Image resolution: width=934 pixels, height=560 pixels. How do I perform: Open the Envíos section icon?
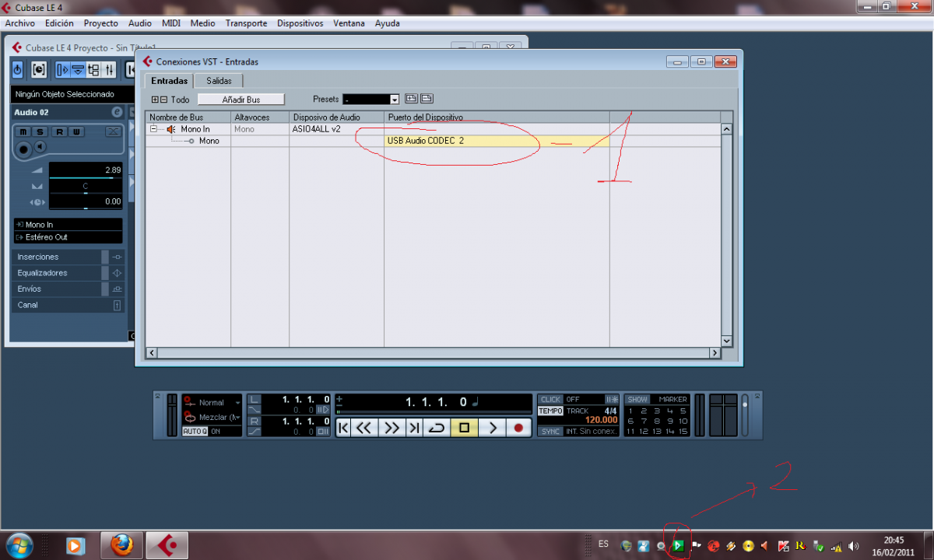click(x=117, y=289)
